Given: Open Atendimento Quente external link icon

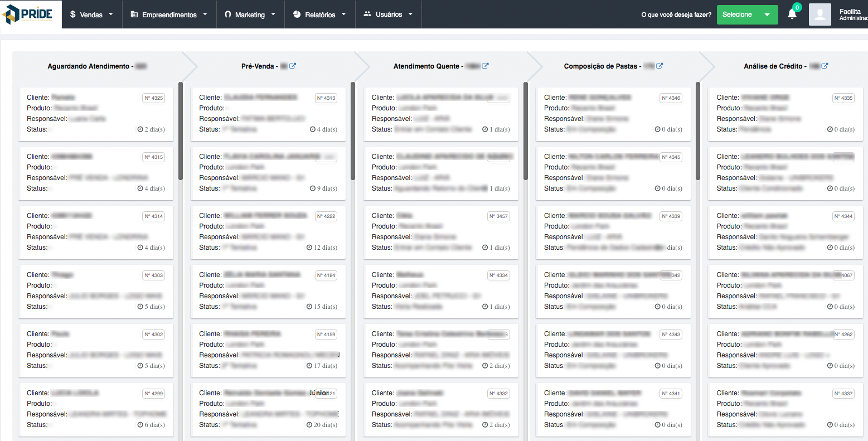Looking at the screenshot, I should [x=485, y=66].
